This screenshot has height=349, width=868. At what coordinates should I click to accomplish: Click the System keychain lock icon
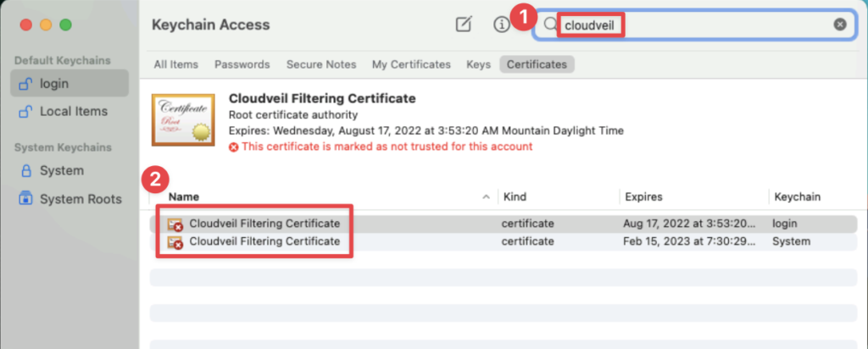point(25,171)
